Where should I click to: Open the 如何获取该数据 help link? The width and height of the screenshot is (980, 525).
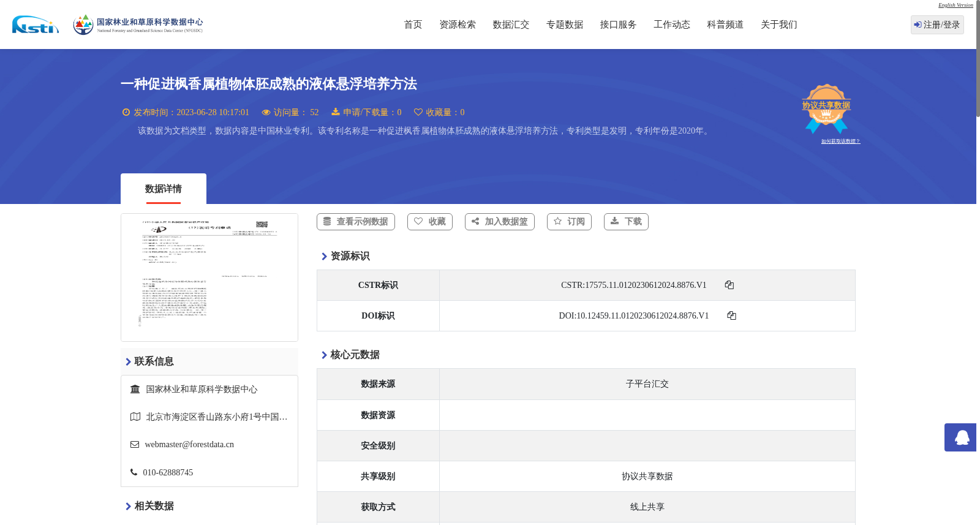click(x=840, y=142)
